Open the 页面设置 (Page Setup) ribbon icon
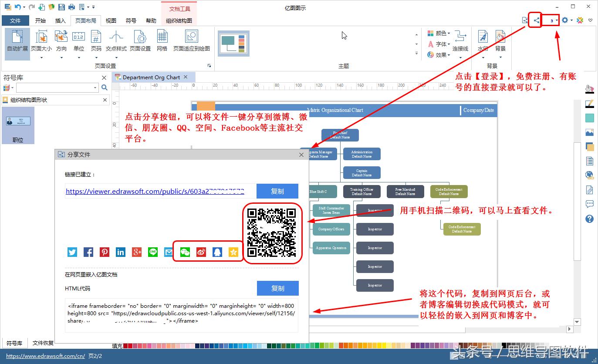 (x=140, y=41)
